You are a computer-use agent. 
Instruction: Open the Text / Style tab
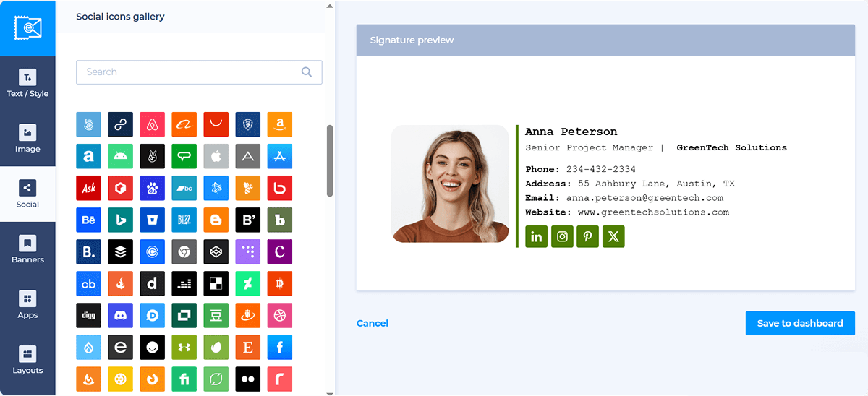pos(27,84)
